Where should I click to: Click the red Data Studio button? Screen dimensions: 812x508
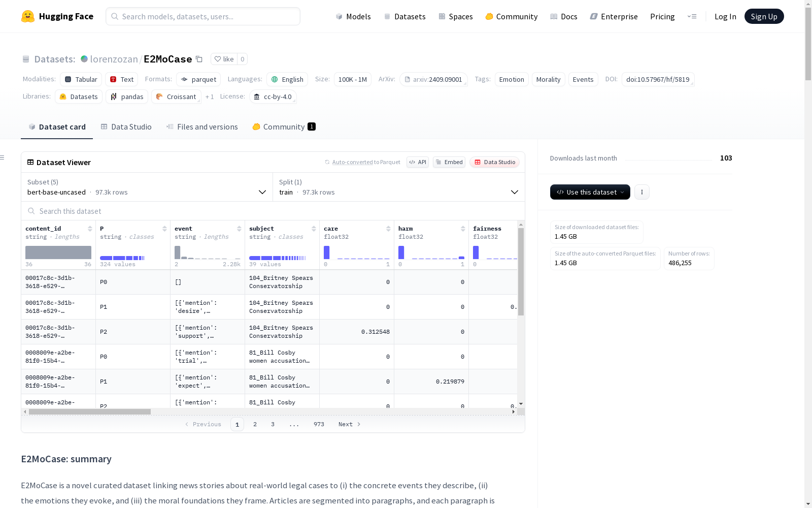(x=495, y=162)
